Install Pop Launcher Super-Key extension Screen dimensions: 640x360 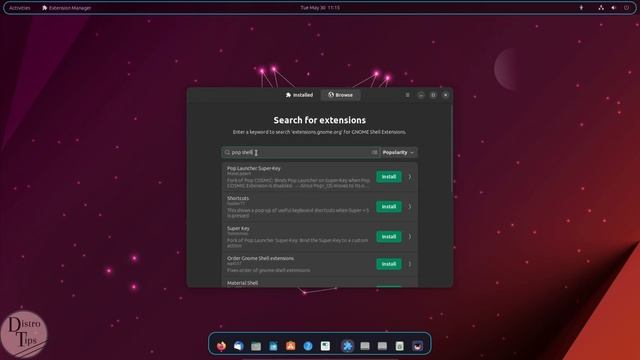tap(389, 177)
